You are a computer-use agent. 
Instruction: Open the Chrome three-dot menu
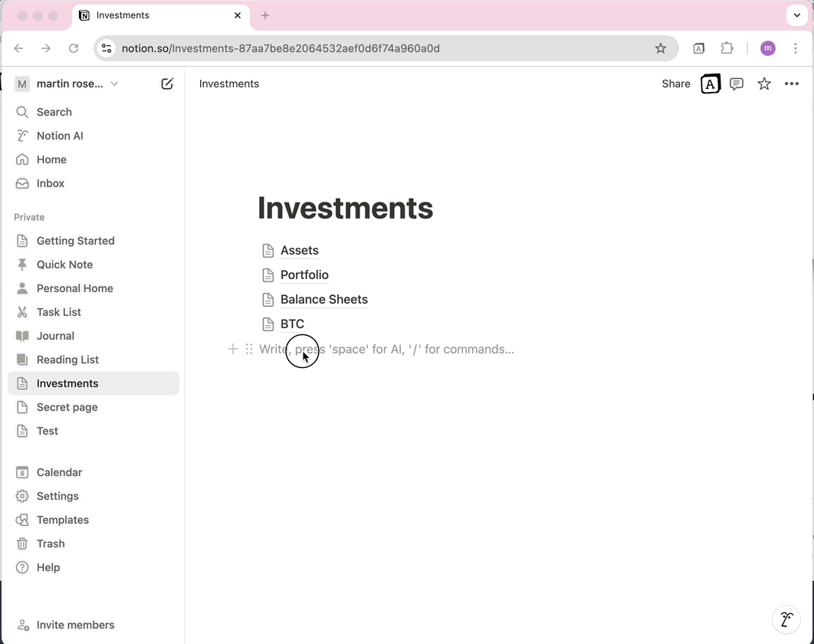tap(796, 48)
